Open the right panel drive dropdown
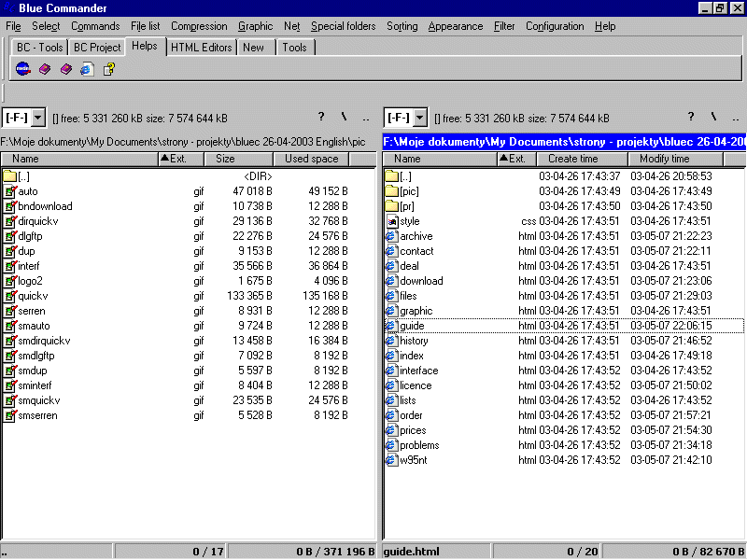This screenshot has width=747, height=560. tap(419, 118)
